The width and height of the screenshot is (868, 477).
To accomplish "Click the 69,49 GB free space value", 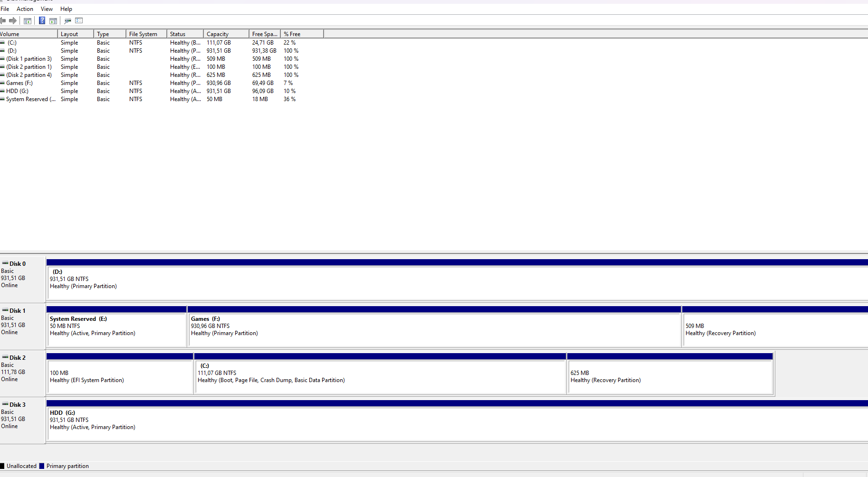I will coord(263,83).
